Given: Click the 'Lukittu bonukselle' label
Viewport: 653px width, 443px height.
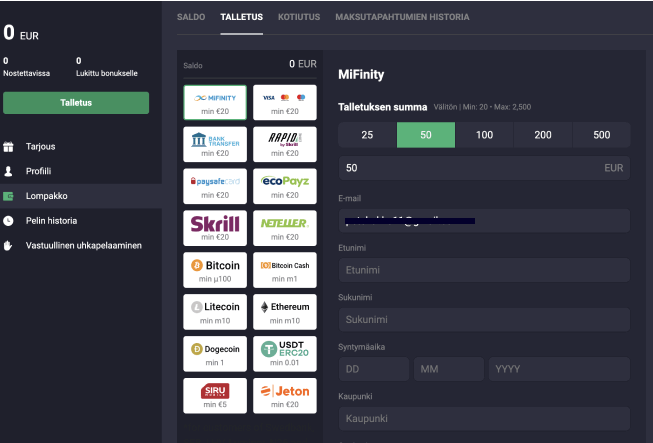Looking at the screenshot, I should point(107,73).
